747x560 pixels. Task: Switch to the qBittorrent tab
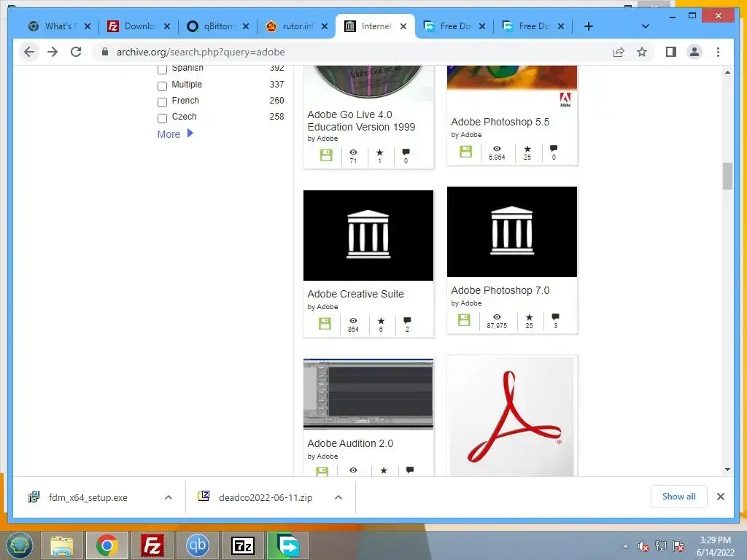tap(217, 26)
